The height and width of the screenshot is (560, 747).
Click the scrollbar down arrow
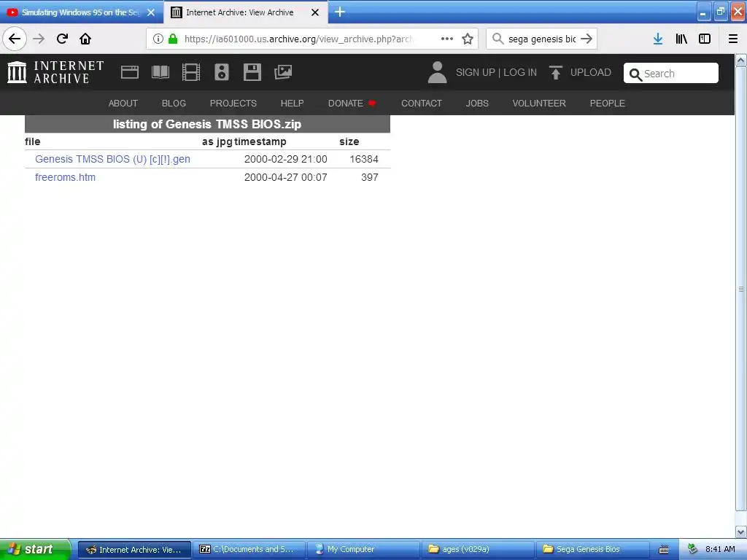coord(741,532)
